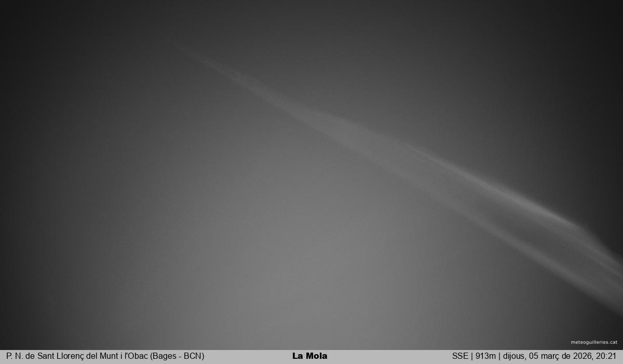Click the word 'Munt' in caption
Screen dimensions: 623x364
(x=108, y=356)
